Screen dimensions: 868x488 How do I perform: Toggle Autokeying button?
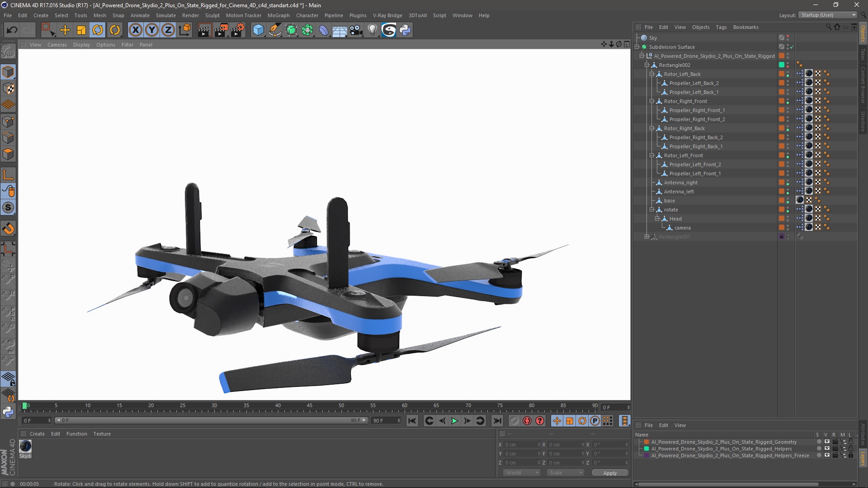coord(527,421)
